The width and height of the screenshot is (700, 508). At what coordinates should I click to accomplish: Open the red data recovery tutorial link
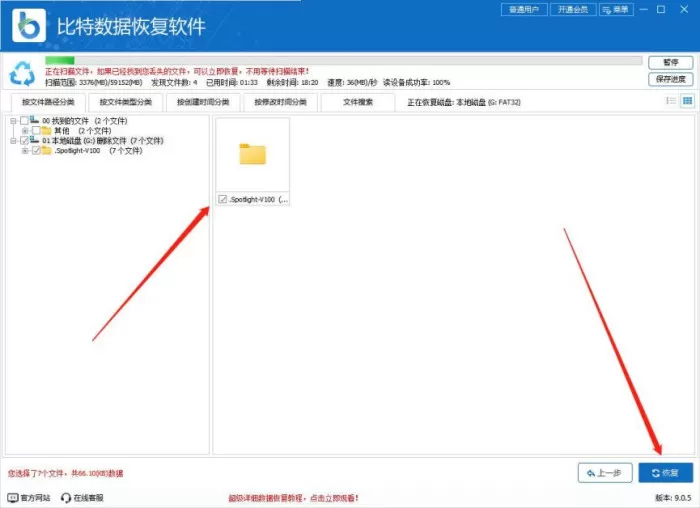293,498
